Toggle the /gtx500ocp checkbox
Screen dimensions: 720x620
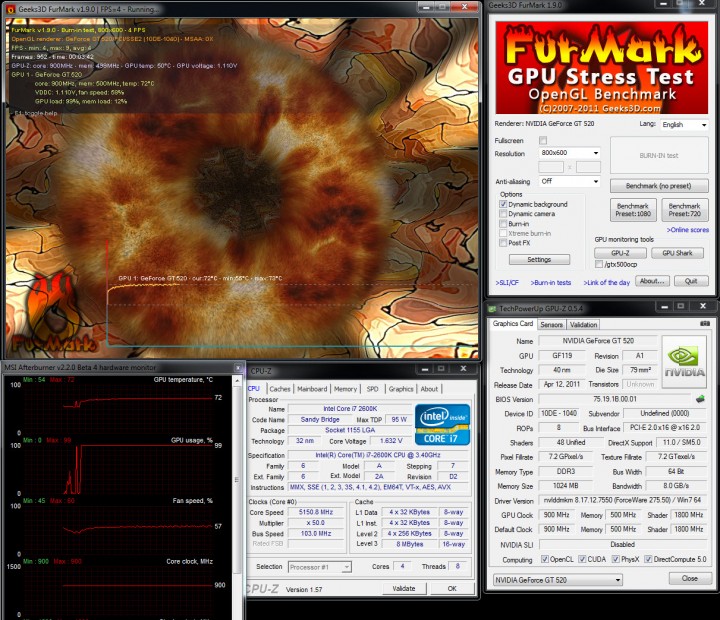(x=599, y=264)
